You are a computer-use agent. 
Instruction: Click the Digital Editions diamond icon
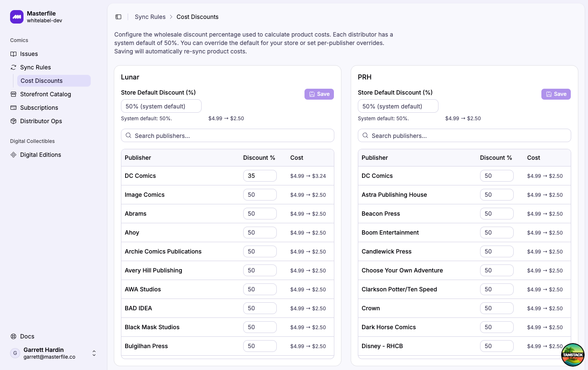[13, 155]
